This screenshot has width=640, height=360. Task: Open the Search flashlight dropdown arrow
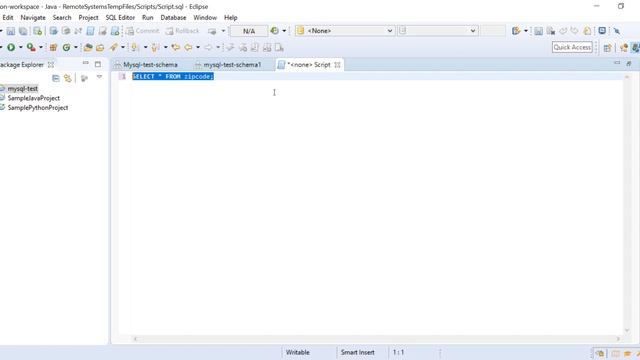tap(122, 48)
